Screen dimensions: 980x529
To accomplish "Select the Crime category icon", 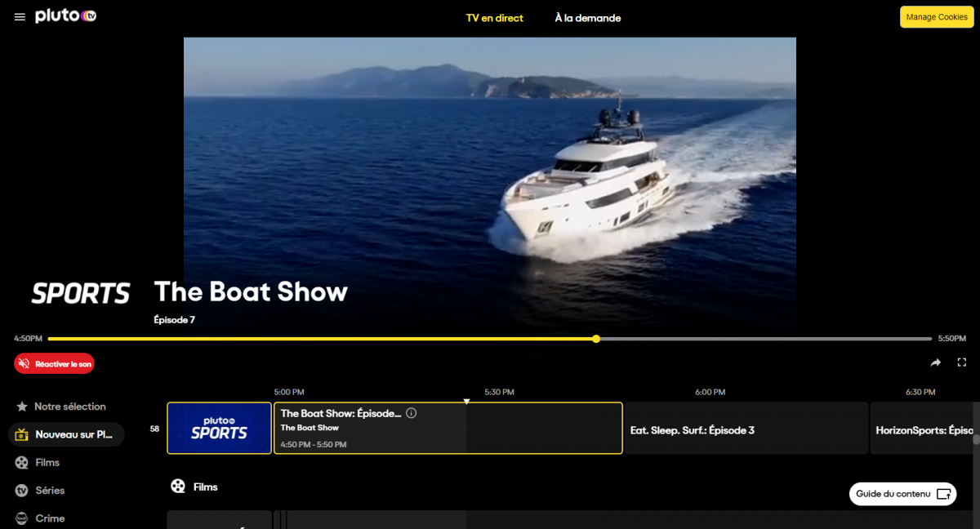I will tap(21, 518).
